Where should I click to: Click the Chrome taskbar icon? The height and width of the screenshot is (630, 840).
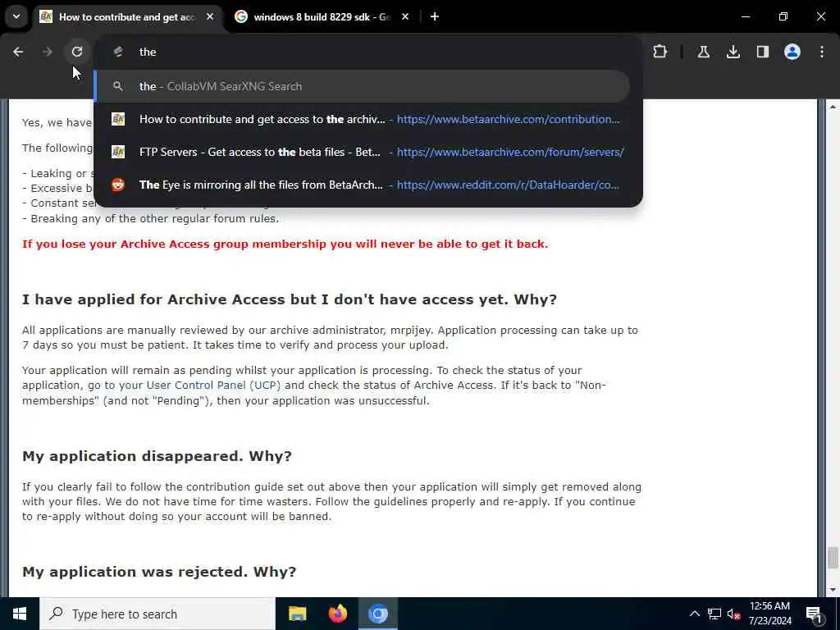377,614
